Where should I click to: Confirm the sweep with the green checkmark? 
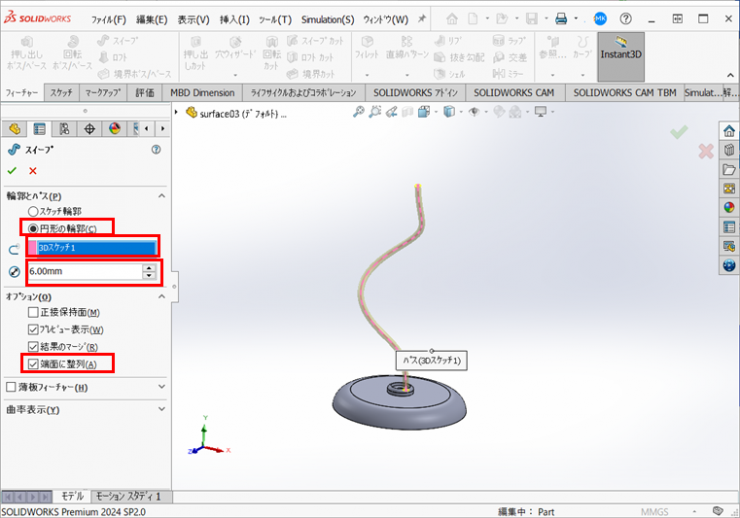[12, 171]
